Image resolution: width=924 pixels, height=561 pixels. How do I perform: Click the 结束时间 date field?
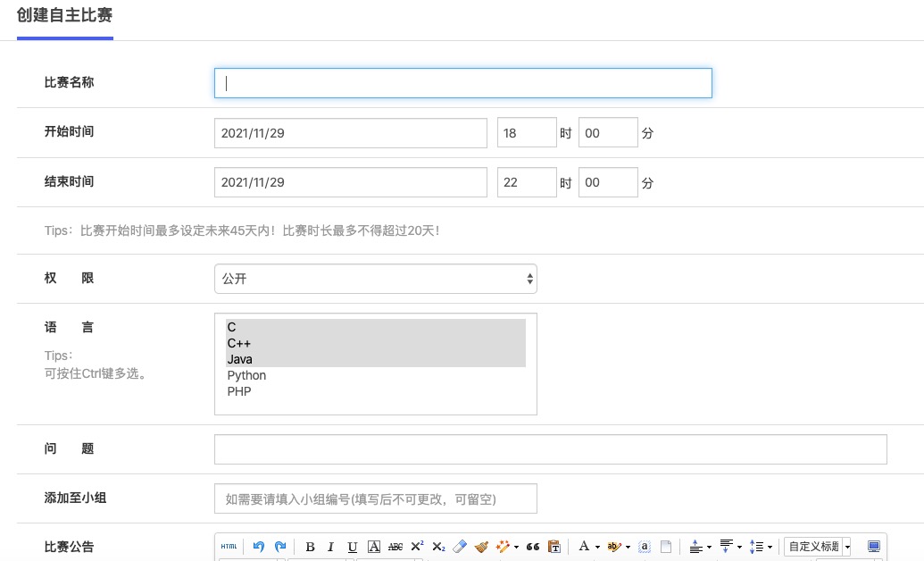[351, 182]
